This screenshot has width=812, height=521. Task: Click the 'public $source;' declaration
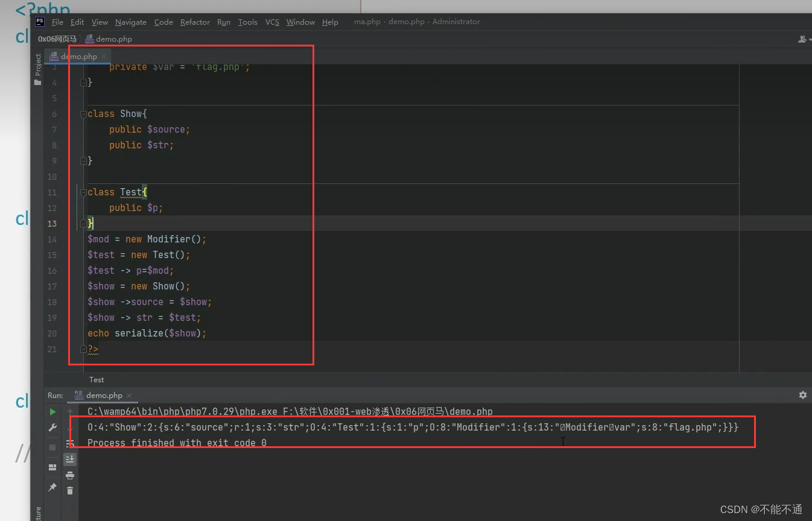pyautogui.click(x=150, y=130)
